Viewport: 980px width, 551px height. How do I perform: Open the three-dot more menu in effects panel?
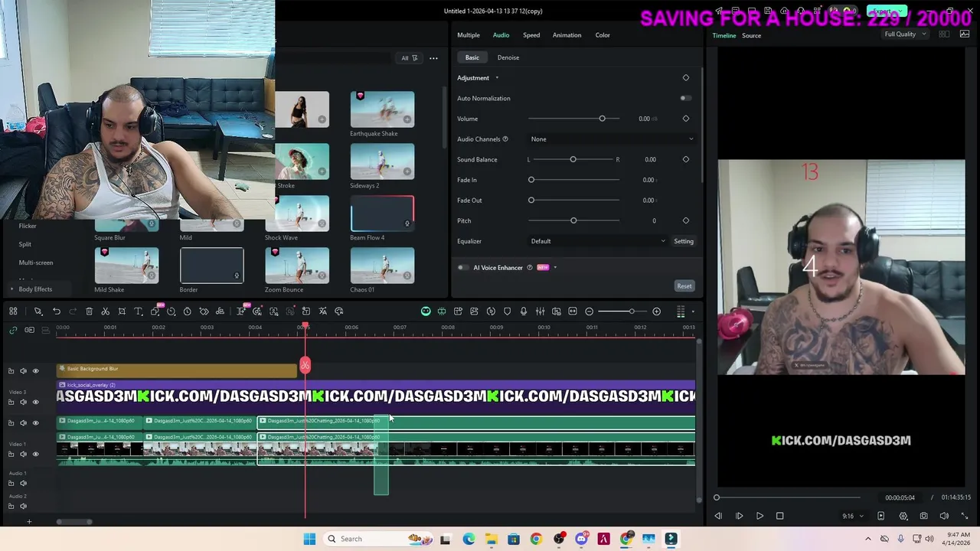point(433,58)
